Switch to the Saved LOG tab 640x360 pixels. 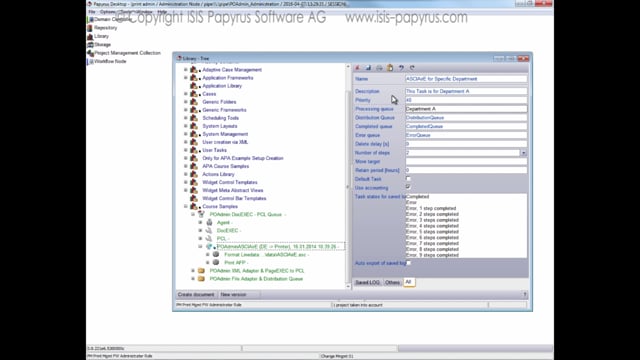(367, 282)
